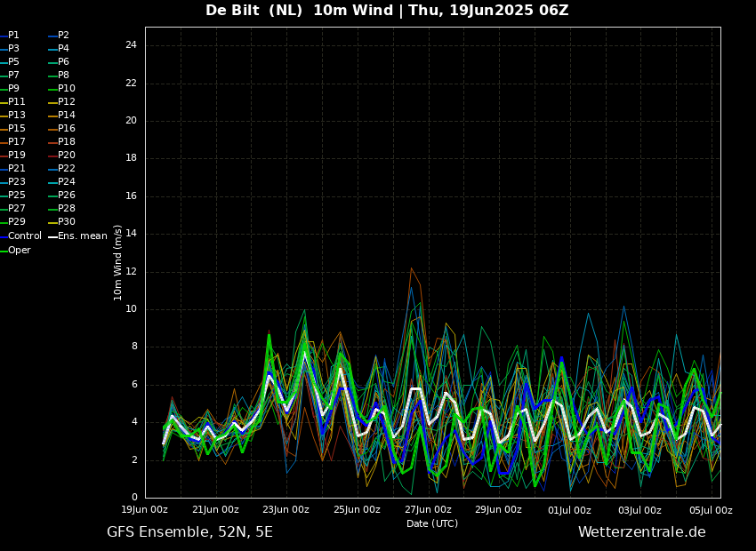Click the Control legend entry
Image resolution: width=756 pixels, height=551 pixels.
coord(24,236)
